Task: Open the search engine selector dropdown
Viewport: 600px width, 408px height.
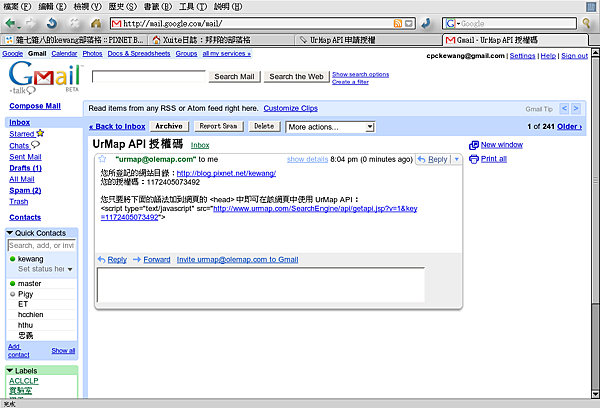Action: tap(451, 24)
